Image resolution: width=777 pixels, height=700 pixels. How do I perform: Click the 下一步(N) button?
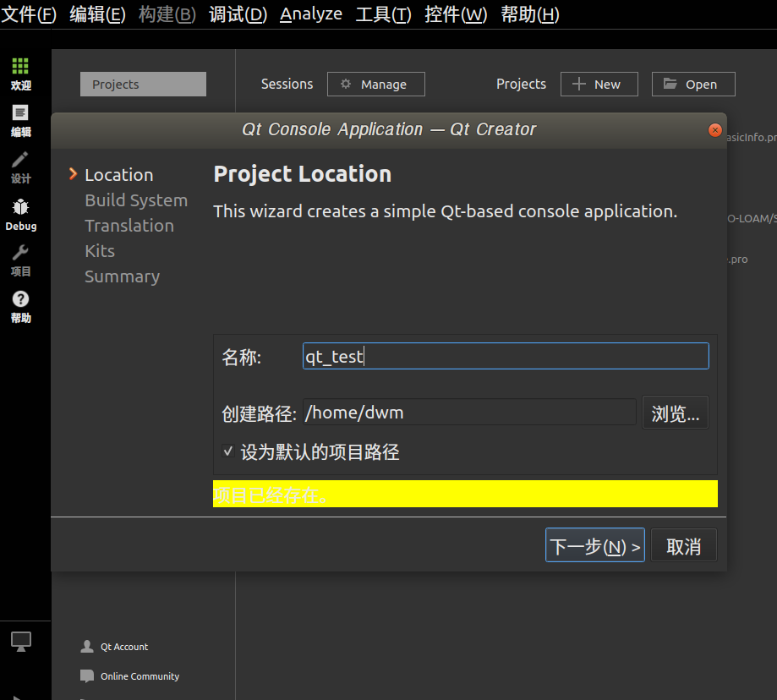[594, 544]
